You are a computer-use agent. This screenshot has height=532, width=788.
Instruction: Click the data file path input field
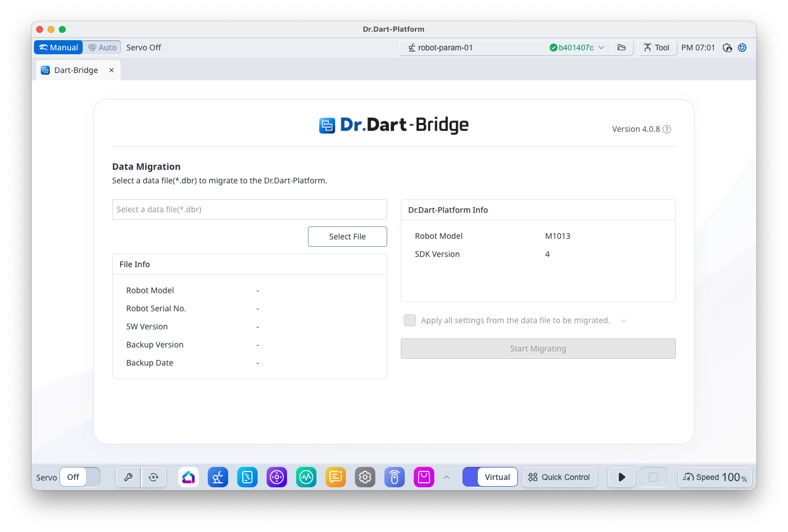click(249, 209)
